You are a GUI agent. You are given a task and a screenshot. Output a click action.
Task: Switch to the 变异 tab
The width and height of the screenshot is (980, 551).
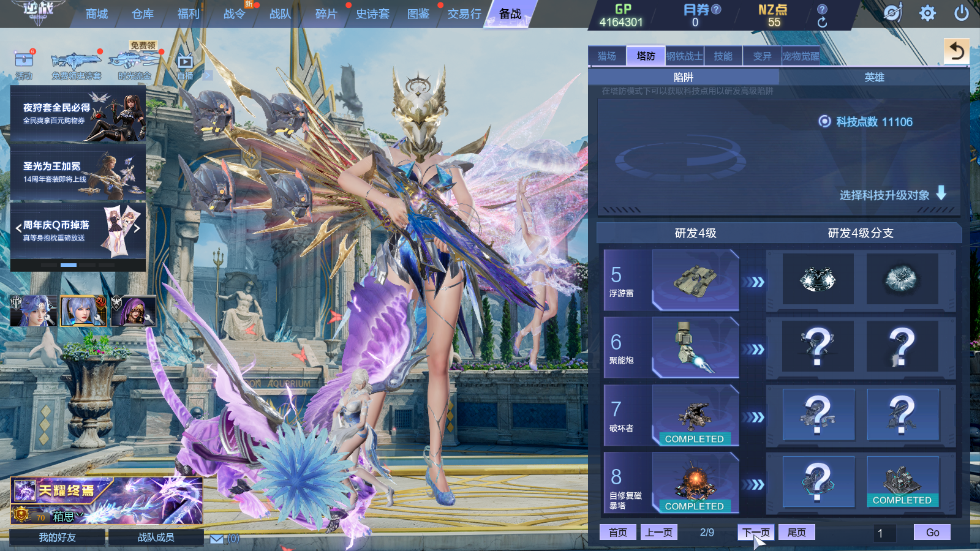[763, 56]
